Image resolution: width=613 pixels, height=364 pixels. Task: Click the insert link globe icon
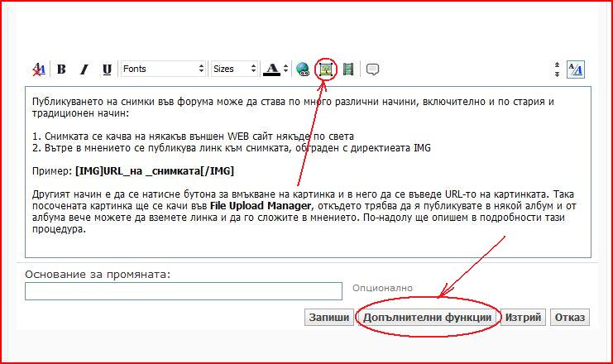[x=303, y=69]
